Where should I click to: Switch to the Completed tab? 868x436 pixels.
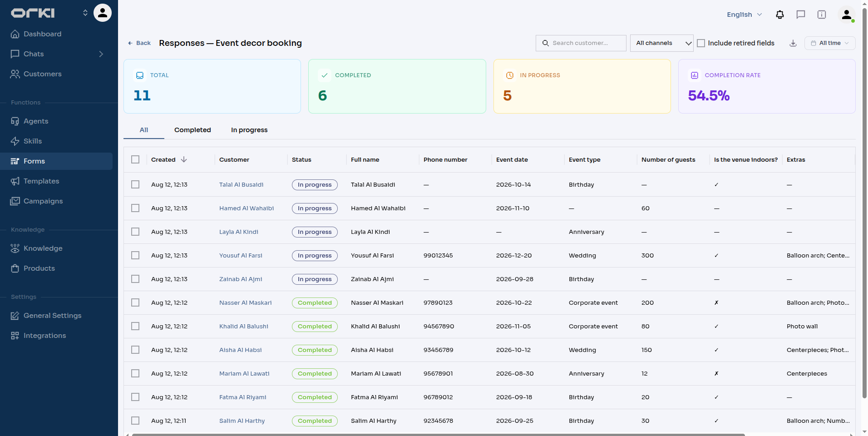192,130
